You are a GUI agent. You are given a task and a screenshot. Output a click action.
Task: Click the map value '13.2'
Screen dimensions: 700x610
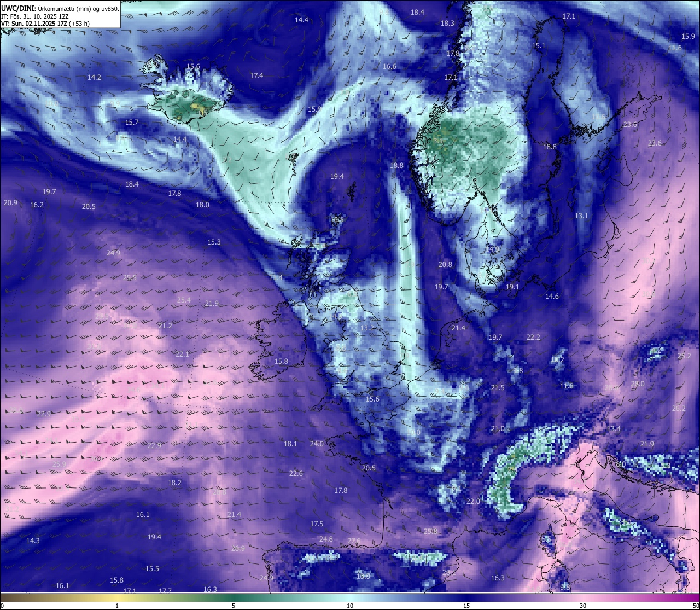367,328
